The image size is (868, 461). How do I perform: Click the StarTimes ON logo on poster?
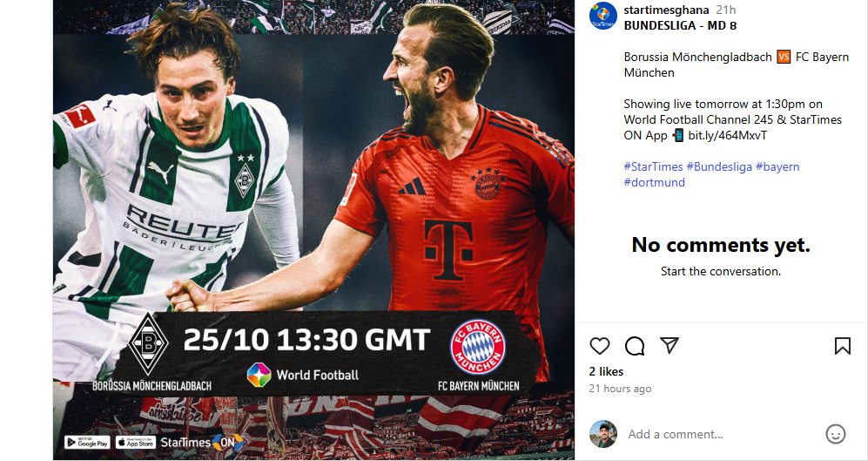202,442
